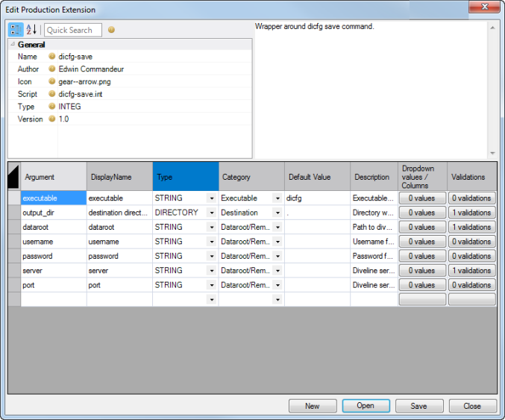This screenshot has height=420, width=505.
Task: Open Type dropdown for output_dir row
Action: click(x=212, y=213)
